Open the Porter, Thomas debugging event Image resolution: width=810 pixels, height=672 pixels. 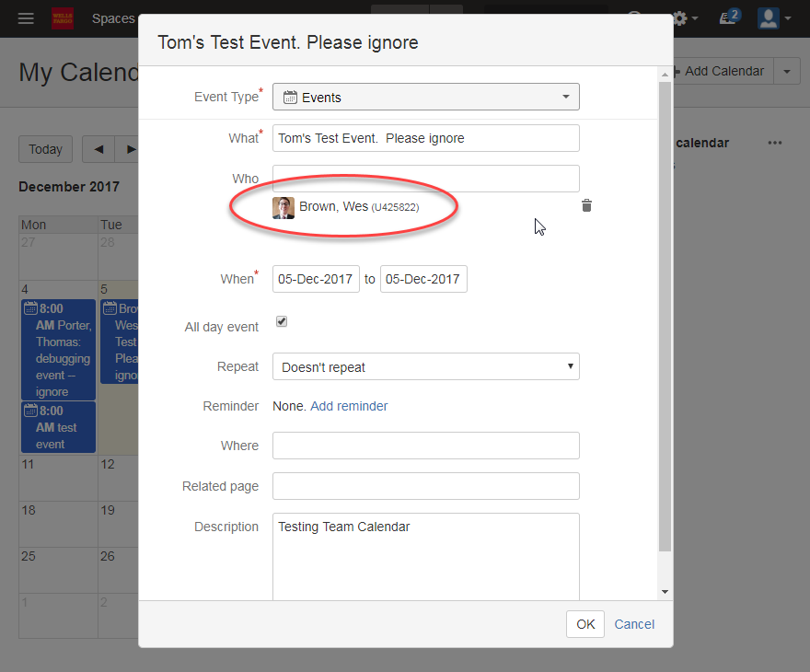coord(58,350)
